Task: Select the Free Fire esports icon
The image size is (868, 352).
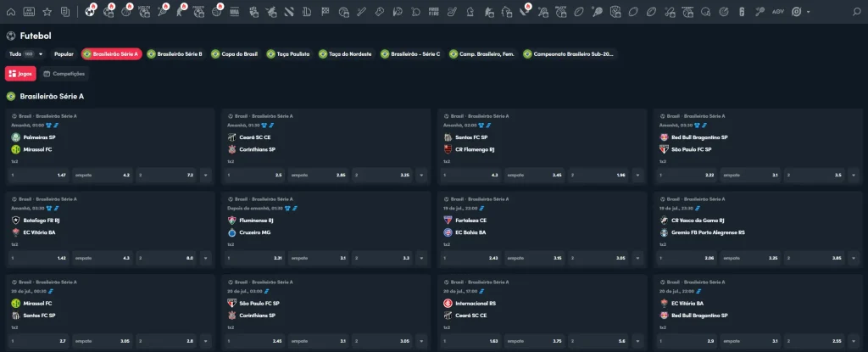Action: [x=434, y=12]
